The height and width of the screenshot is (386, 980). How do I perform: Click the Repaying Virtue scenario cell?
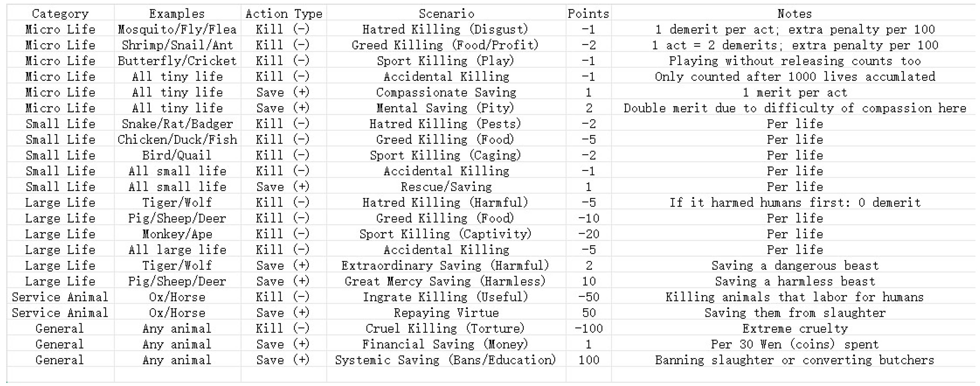pos(446,313)
